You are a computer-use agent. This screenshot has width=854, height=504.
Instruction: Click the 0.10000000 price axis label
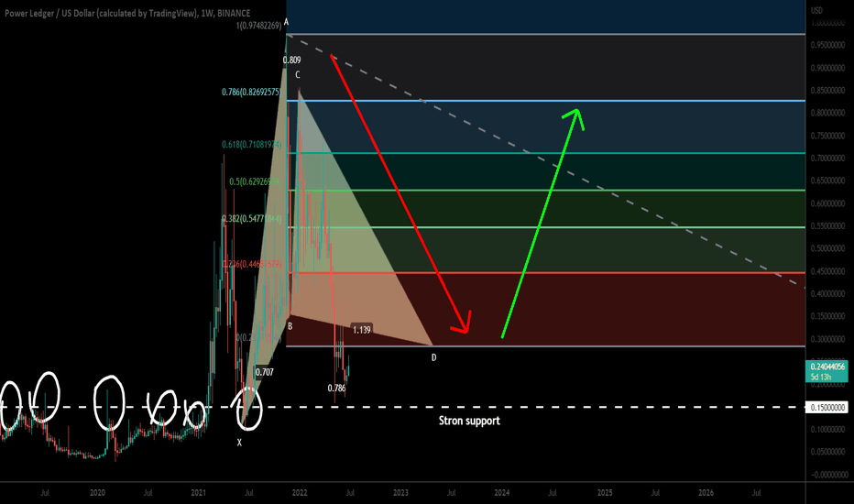827,430
